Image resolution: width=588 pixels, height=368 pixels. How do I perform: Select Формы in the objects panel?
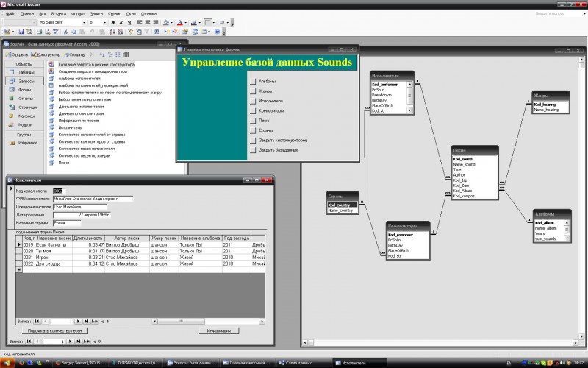tap(24, 90)
